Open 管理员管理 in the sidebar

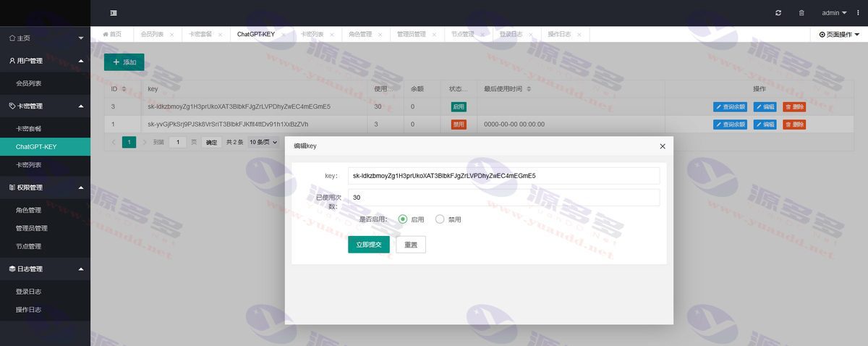point(45,228)
